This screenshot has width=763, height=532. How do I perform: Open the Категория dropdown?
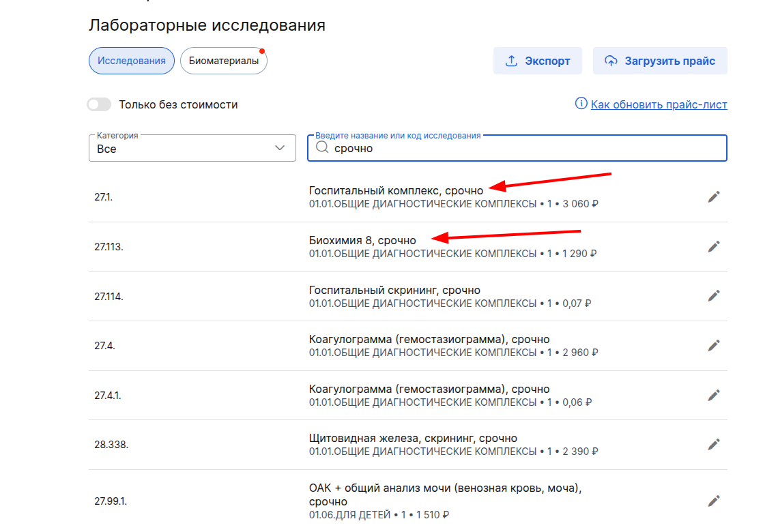[x=192, y=148]
